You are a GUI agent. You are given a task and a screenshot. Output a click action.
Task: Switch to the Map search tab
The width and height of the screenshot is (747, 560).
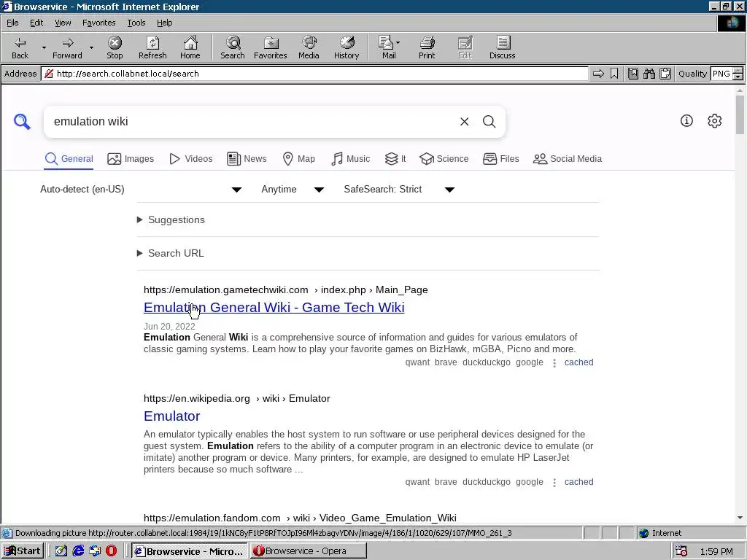point(298,159)
